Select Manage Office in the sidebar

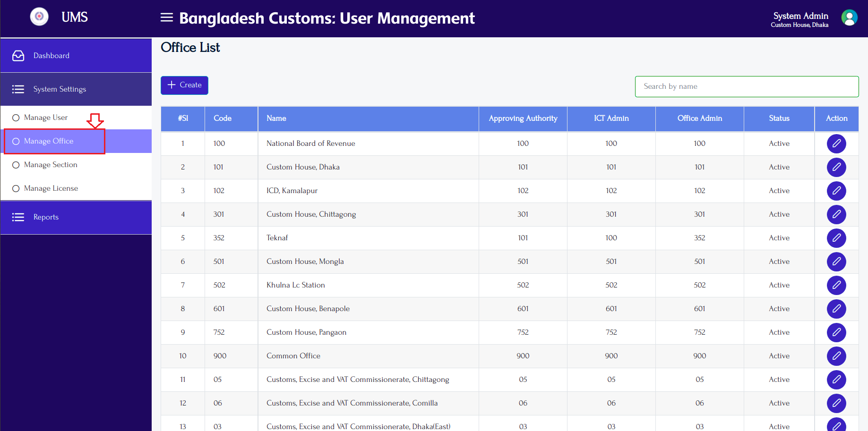pos(76,141)
